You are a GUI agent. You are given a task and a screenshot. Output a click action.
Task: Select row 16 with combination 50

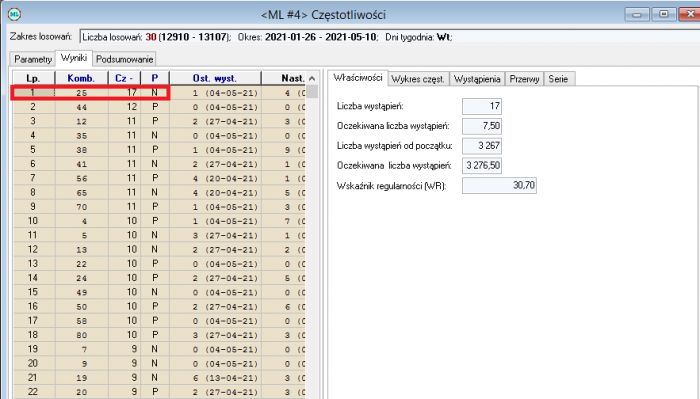click(x=159, y=307)
